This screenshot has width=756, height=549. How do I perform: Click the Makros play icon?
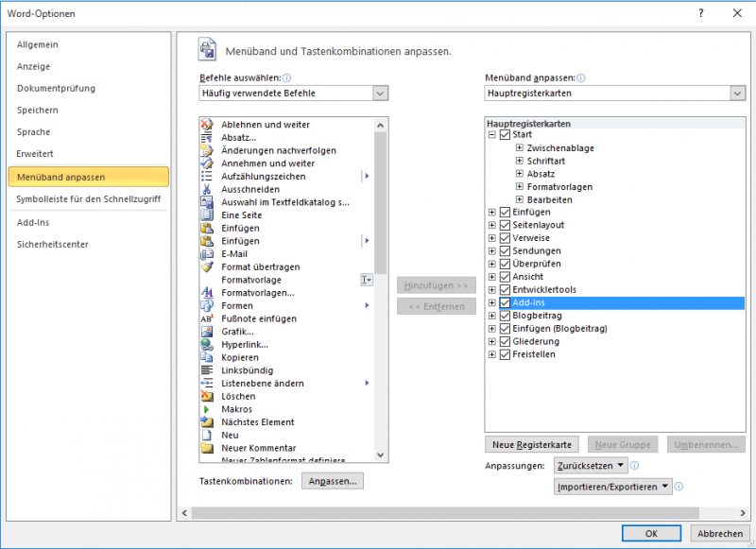click(207, 409)
